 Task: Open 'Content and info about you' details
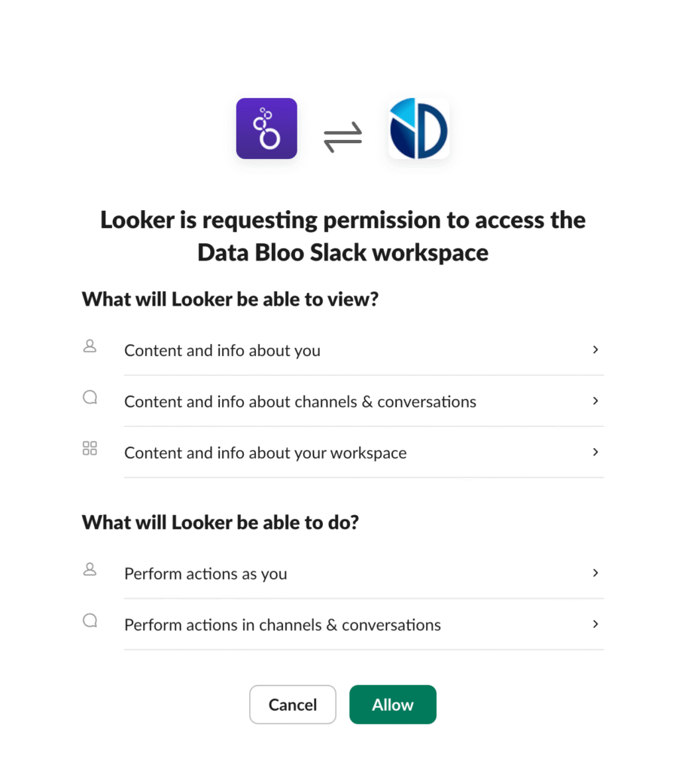(222, 351)
